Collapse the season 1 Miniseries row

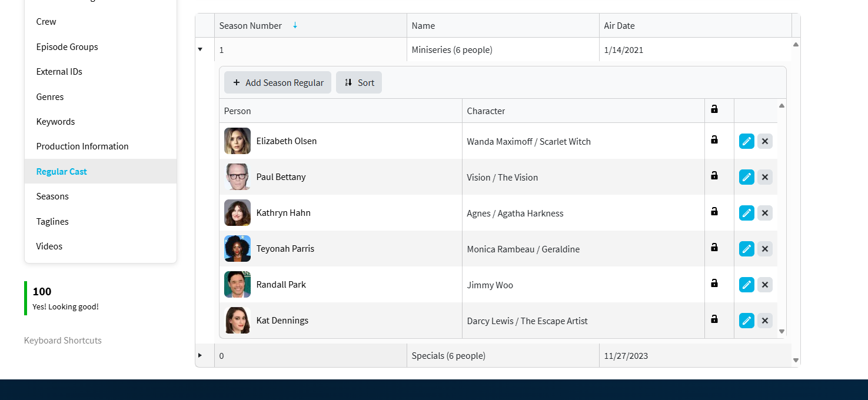pyautogui.click(x=200, y=49)
